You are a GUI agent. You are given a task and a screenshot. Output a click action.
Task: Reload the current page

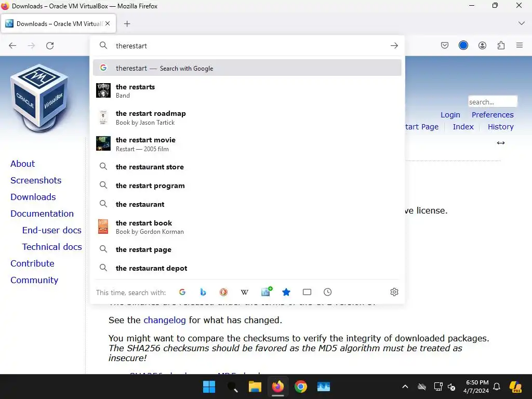(x=50, y=46)
